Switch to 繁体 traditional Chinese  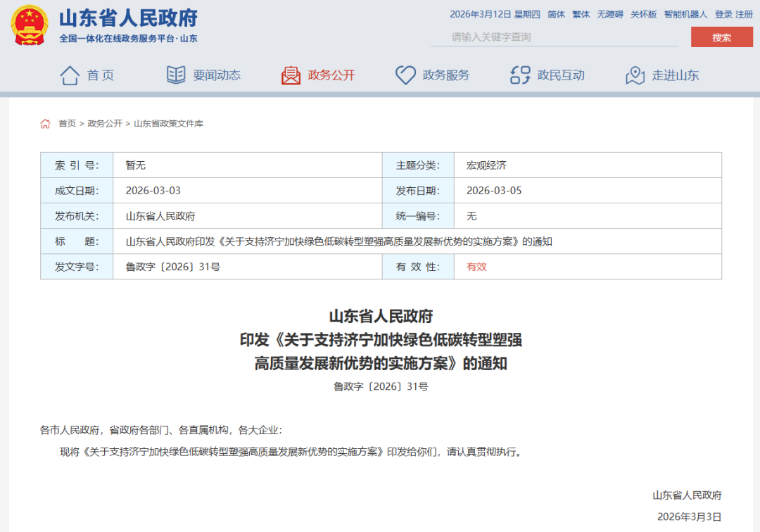point(581,14)
